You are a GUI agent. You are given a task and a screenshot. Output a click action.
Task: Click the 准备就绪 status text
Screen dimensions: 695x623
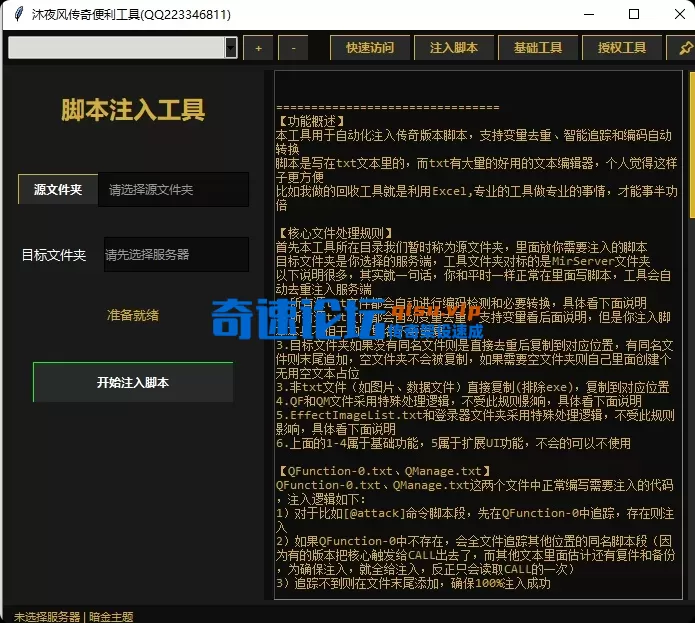[133, 315]
